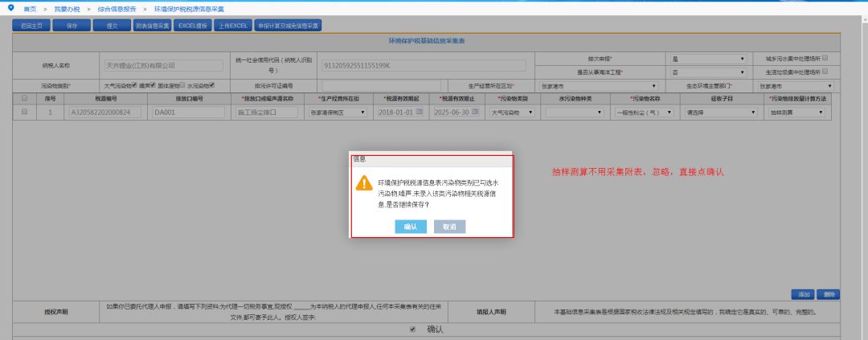The image size is (868, 340).
Task: Open the 按次申报 dropdown
Action: [709, 59]
